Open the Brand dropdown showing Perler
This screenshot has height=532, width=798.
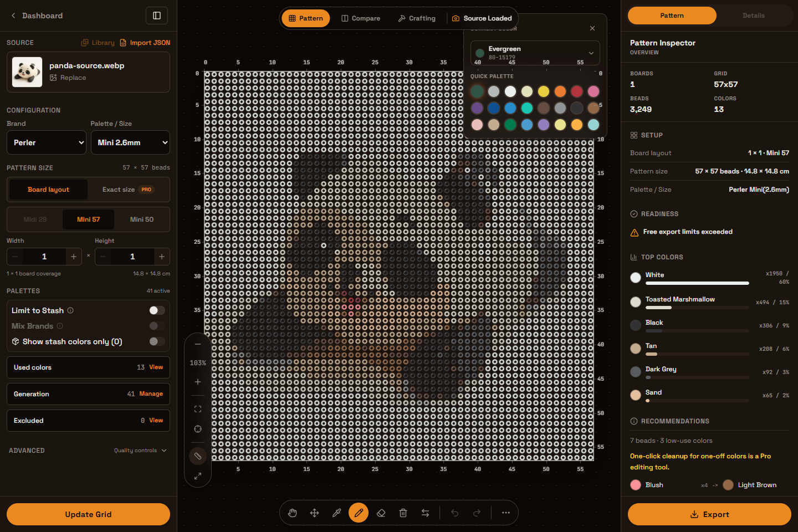(47, 142)
